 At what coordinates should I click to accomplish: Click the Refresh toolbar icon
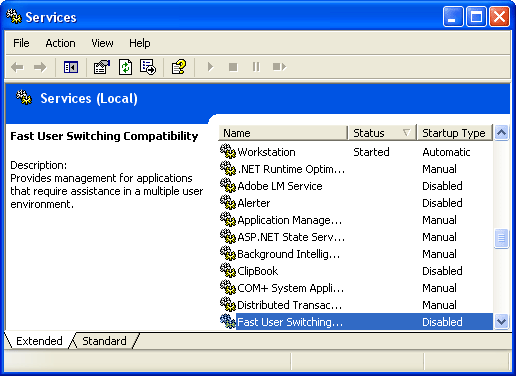click(125, 67)
